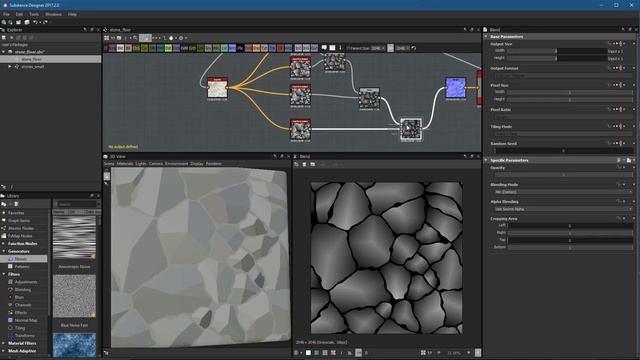Image resolution: width=640 pixels, height=360 pixels.
Task: Click the add comment icon in graph toolbar
Action: tap(324, 48)
